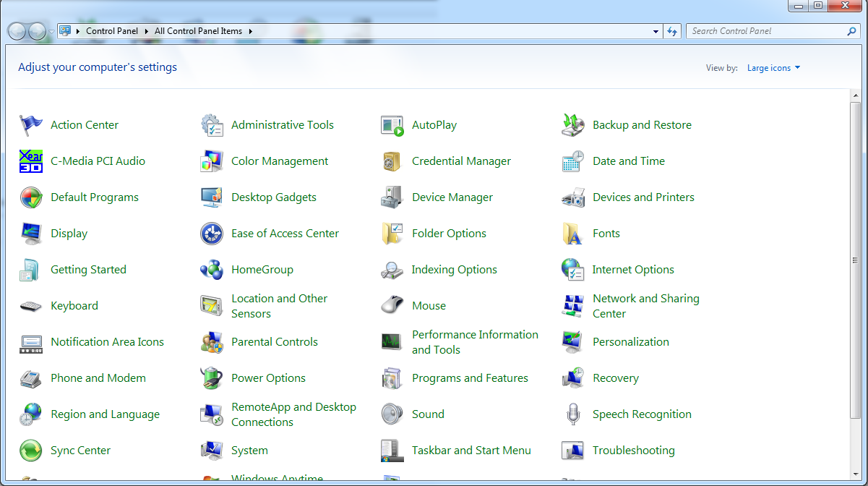This screenshot has height=486, width=868.
Task: Click the C-Media PCI Audio icon
Action: tap(31, 161)
